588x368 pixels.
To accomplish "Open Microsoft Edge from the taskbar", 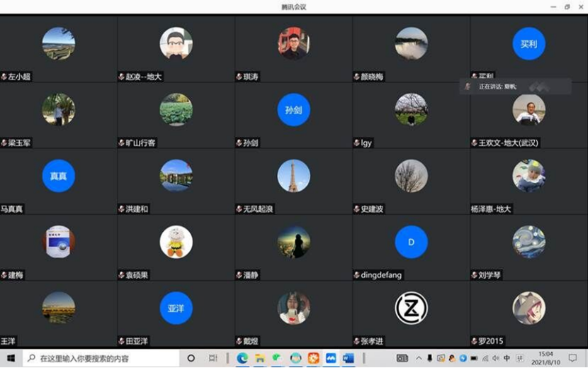I will coord(242,358).
